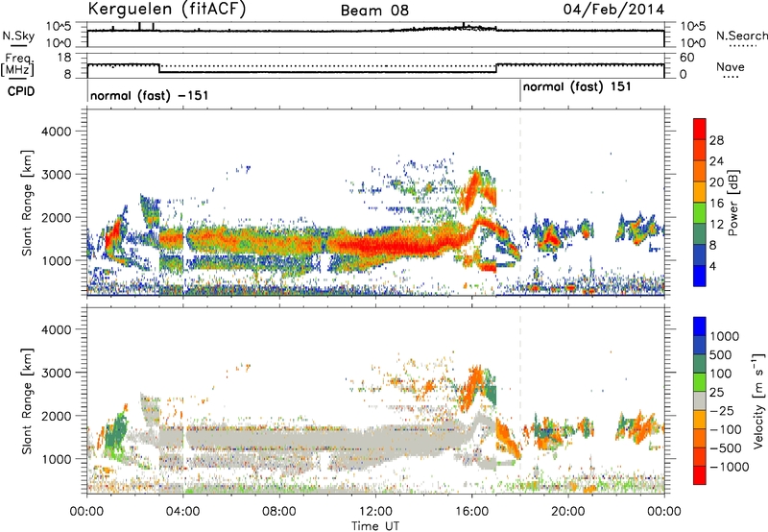
Task: Click the red bottom of the Velocity colorbar
Action: coord(700,475)
